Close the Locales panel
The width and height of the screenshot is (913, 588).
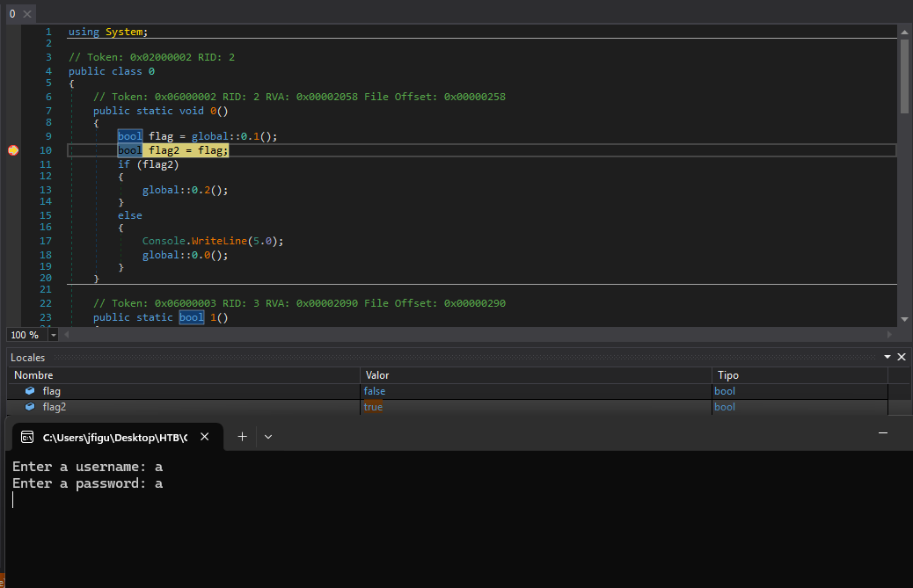point(901,357)
